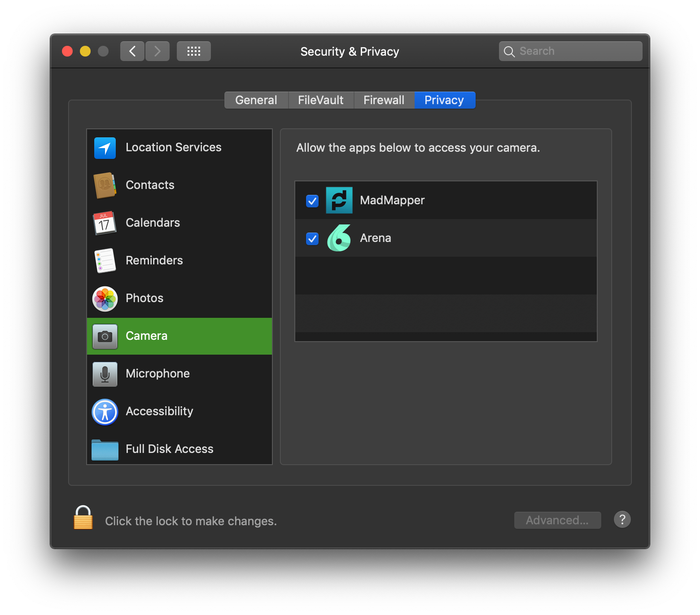Go back using the back arrow

click(132, 51)
